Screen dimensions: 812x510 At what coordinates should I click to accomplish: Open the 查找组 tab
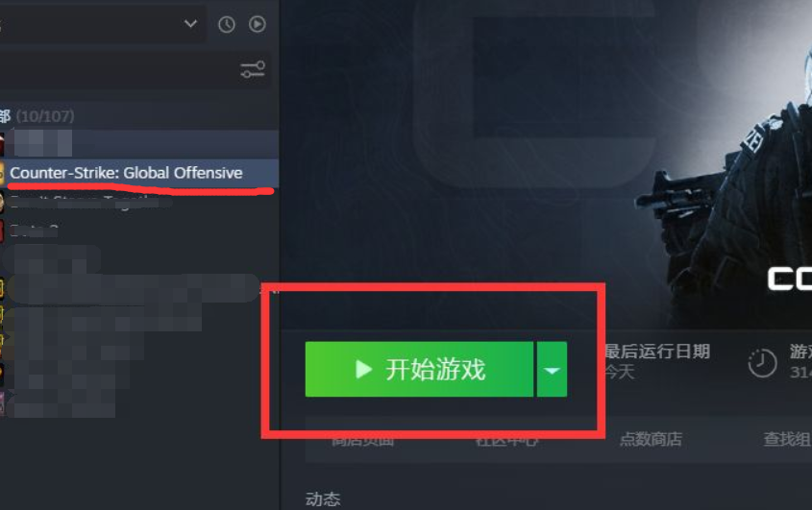[787, 439]
